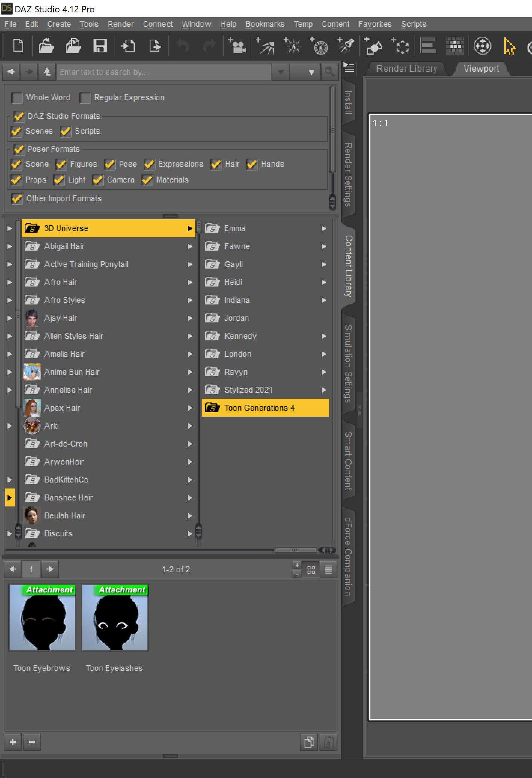The width and height of the screenshot is (532, 778).
Task: Go back in Content Library navigation
Action: pyautogui.click(x=11, y=71)
